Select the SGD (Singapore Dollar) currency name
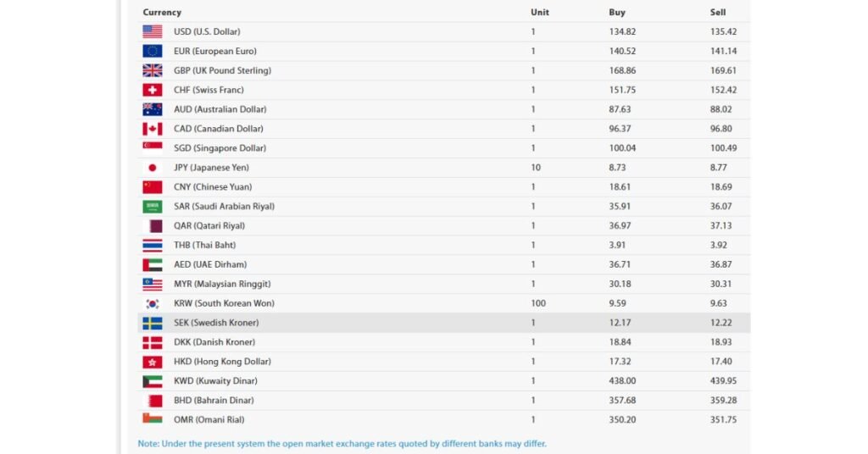Screen dimensions: 868x454 pyautogui.click(x=220, y=148)
